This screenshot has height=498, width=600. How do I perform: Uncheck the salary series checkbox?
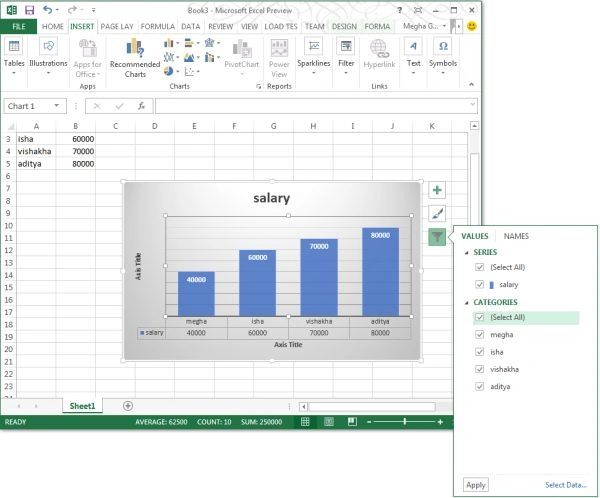479,284
